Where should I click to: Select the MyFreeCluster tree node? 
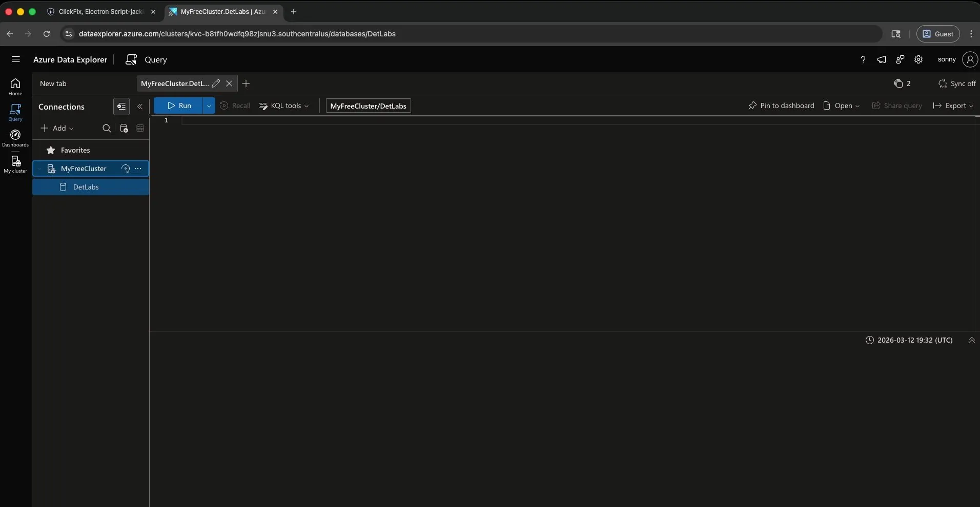tap(91, 168)
